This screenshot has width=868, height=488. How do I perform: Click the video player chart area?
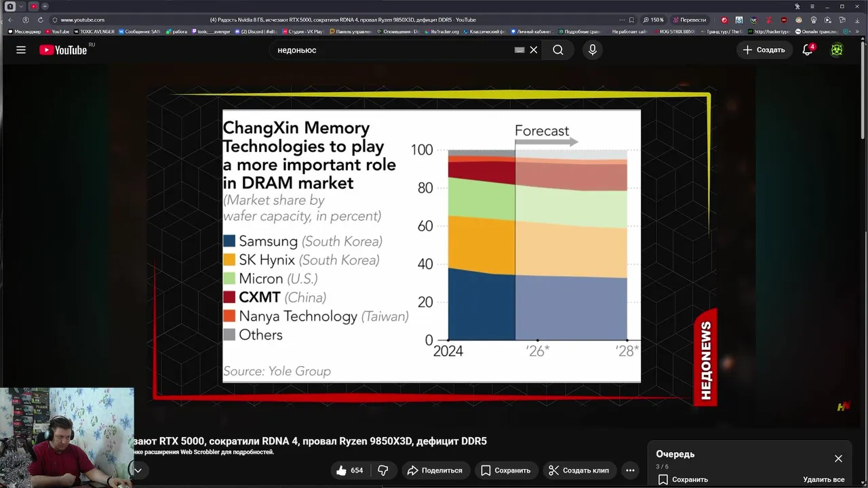coord(431,245)
